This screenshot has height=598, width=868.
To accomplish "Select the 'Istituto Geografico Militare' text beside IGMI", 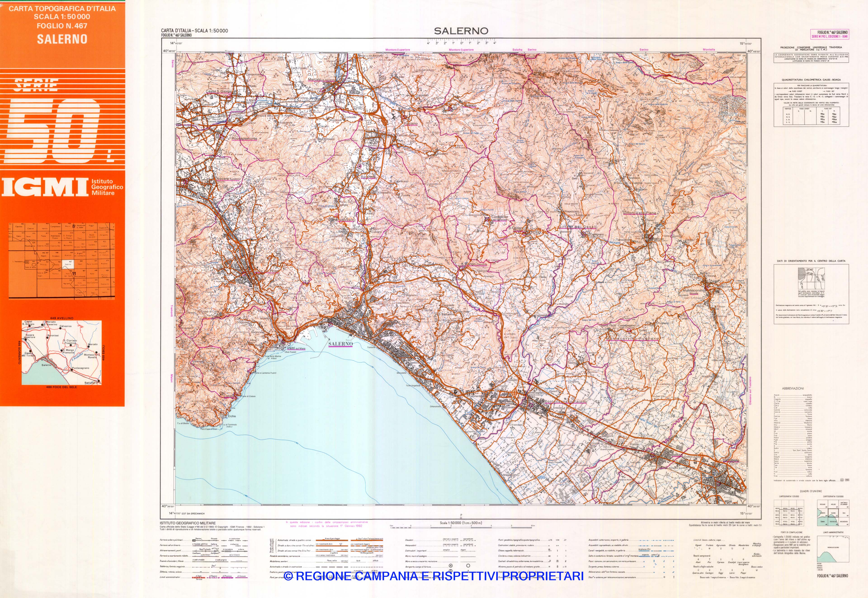I will click(107, 187).
